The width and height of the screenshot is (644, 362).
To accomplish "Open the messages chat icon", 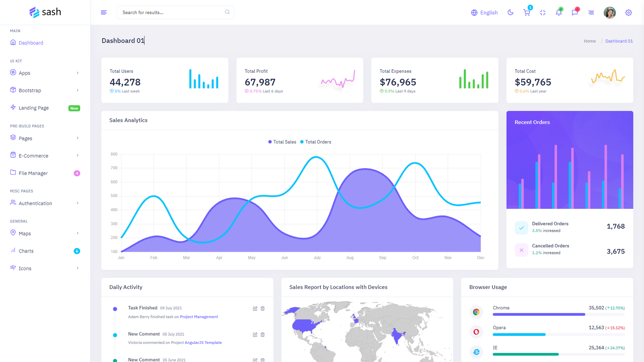I will [x=575, y=12].
